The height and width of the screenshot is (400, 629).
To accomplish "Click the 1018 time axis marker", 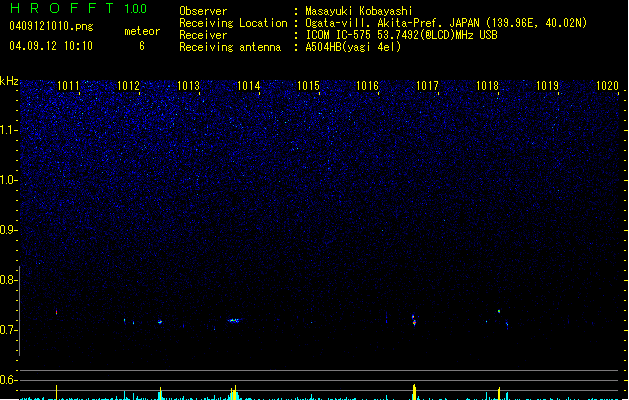I will (x=487, y=86).
